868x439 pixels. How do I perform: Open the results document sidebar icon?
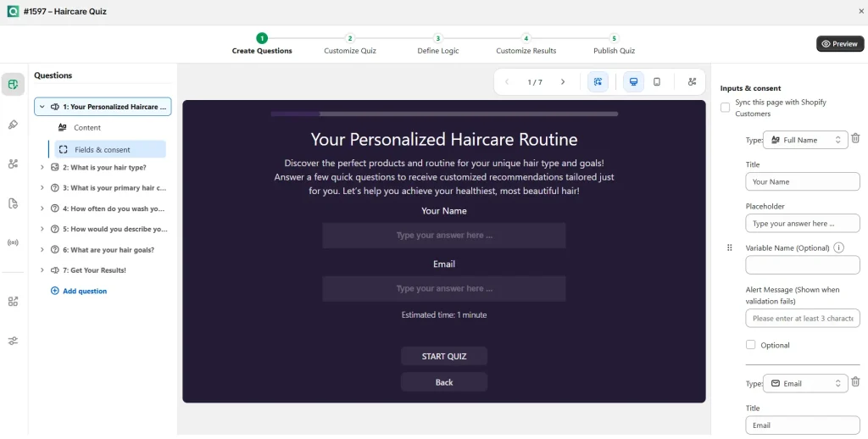click(13, 203)
